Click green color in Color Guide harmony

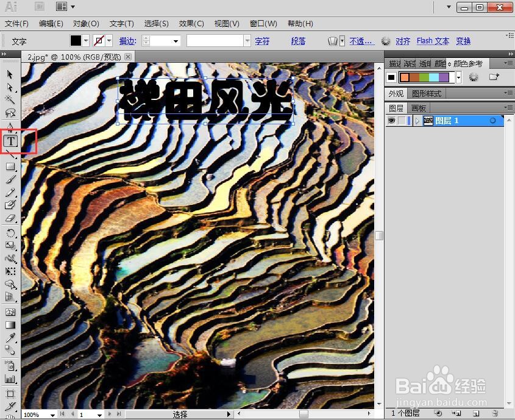424,77
